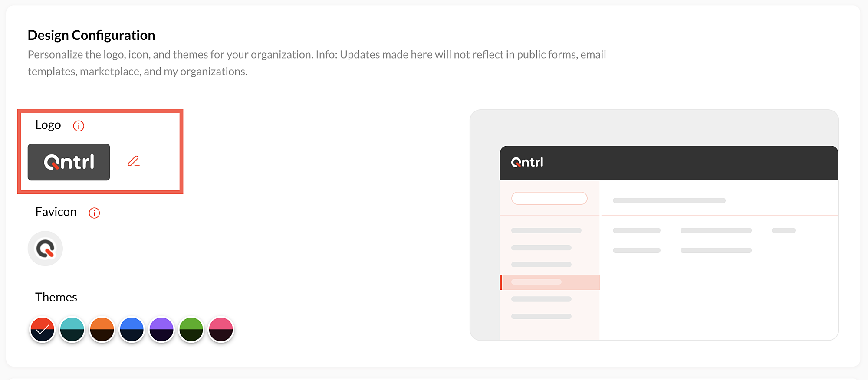Click the Design Configuration heading
This screenshot has height=380, width=868.
tap(91, 35)
